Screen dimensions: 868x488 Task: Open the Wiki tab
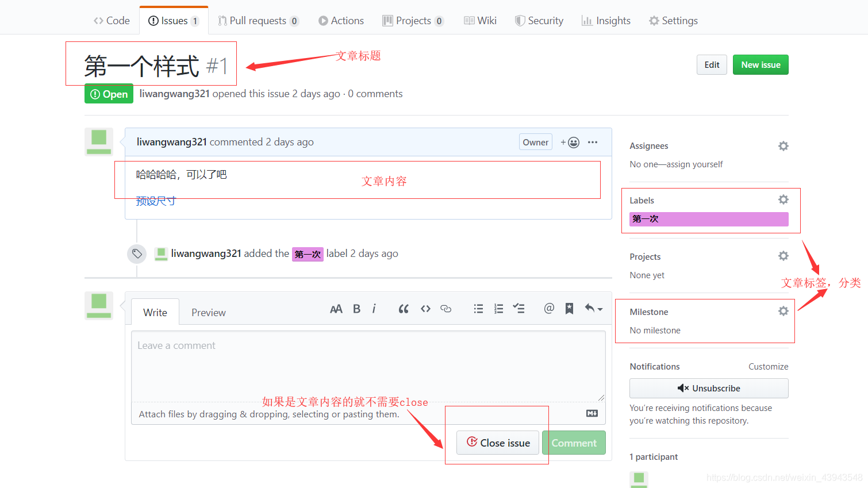pos(480,21)
